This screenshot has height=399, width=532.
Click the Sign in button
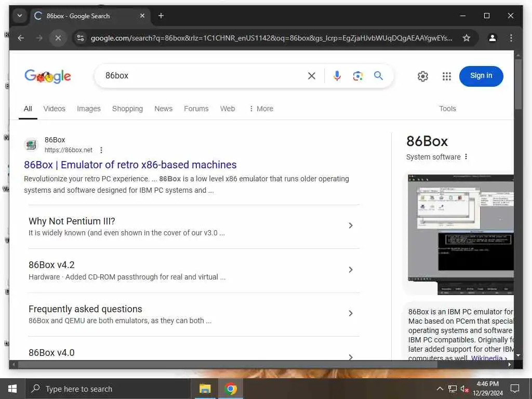(x=481, y=76)
